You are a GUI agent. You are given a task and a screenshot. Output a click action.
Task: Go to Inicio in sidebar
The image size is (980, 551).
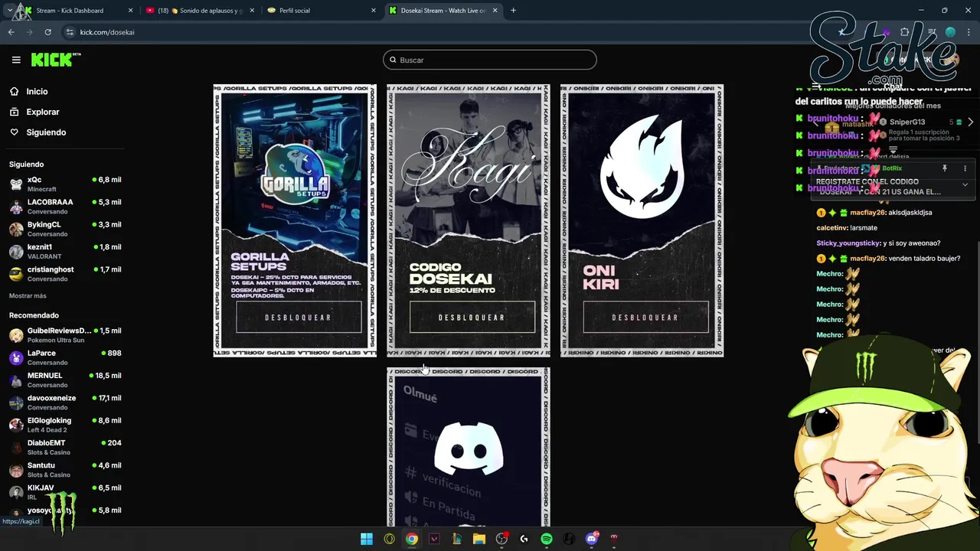click(x=37, y=91)
